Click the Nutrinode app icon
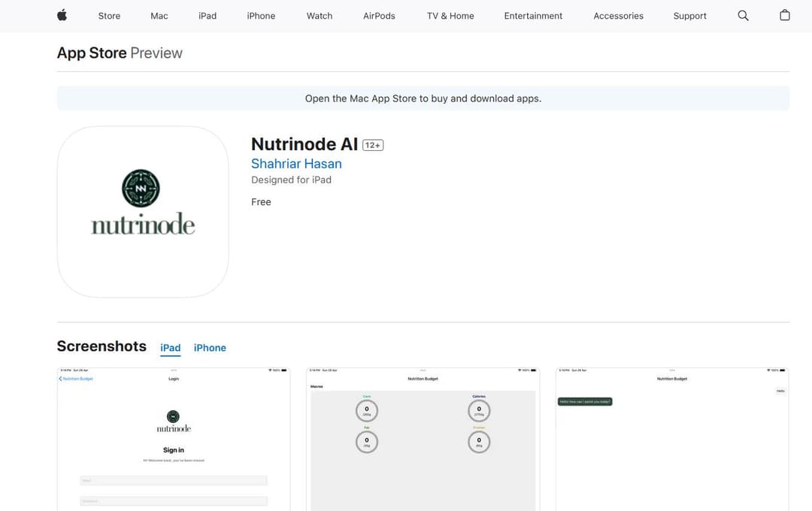The width and height of the screenshot is (812, 511). pos(143,212)
